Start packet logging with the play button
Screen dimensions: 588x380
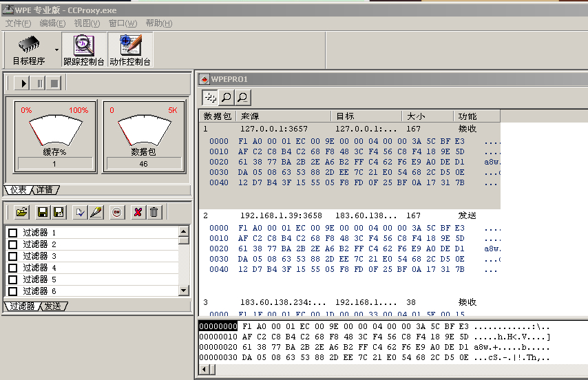coord(22,83)
